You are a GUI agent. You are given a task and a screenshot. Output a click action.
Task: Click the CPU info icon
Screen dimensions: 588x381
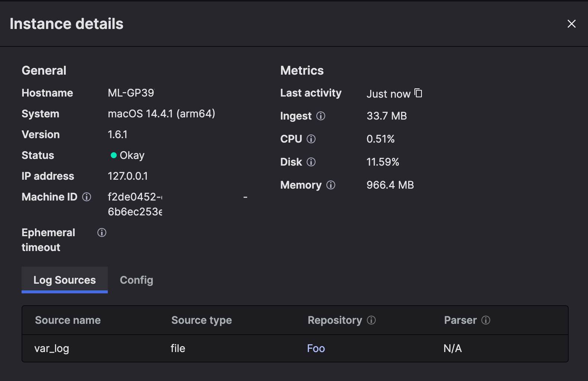click(x=311, y=139)
